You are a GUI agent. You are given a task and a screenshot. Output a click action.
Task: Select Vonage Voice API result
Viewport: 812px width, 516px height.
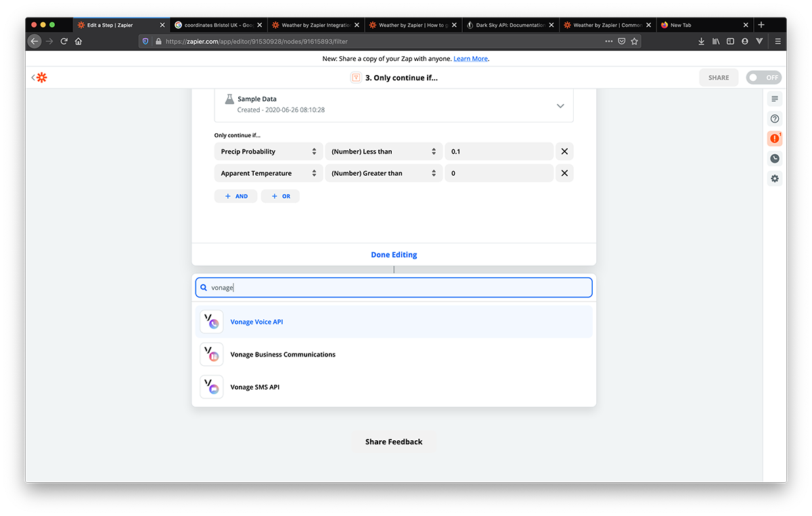[394, 322]
